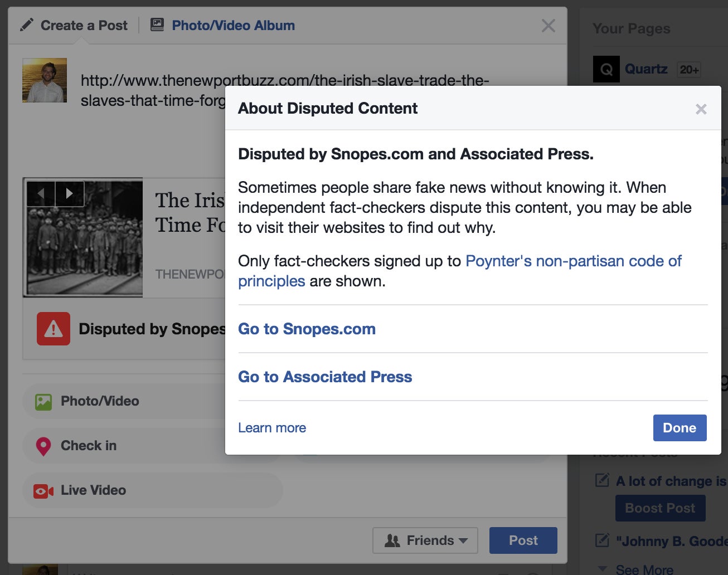Click the Live Video camera icon
Screen dimensions: 728x575
click(x=43, y=491)
